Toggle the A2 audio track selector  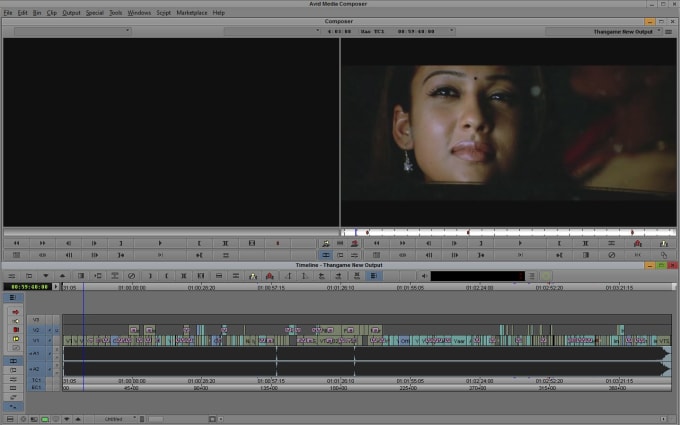coord(36,369)
